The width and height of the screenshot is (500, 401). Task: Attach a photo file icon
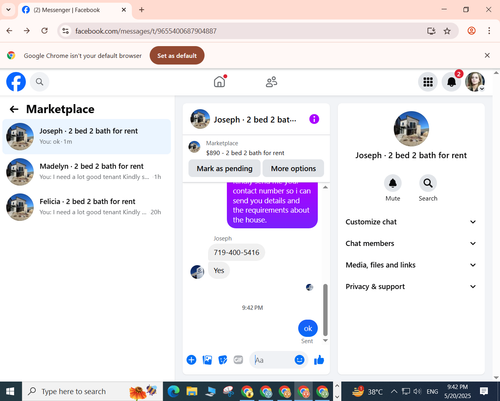click(x=207, y=360)
